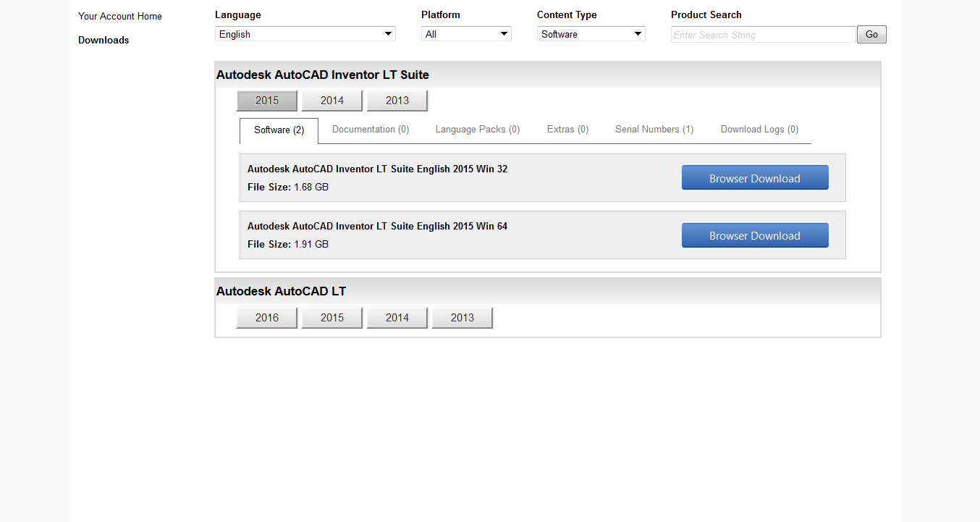Select 2013 under Autodesk AutoCAD LT

point(462,318)
